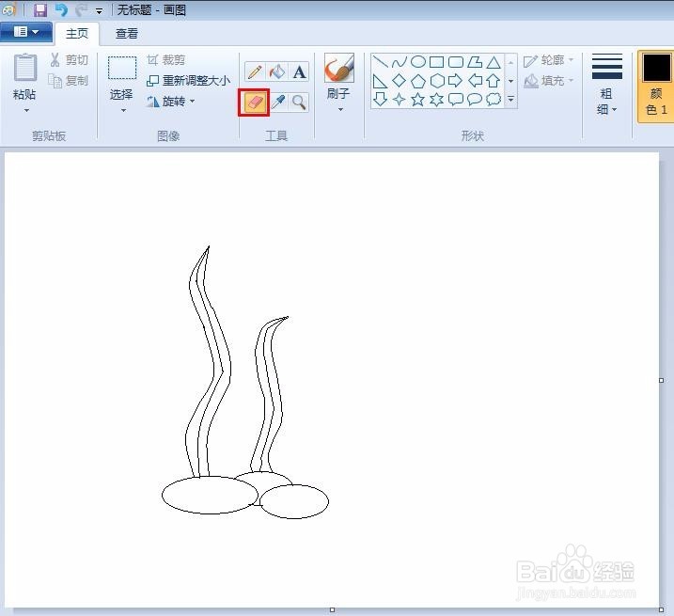Choose the Triangle shape
The height and width of the screenshot is (616, 674).
[494, 62]
